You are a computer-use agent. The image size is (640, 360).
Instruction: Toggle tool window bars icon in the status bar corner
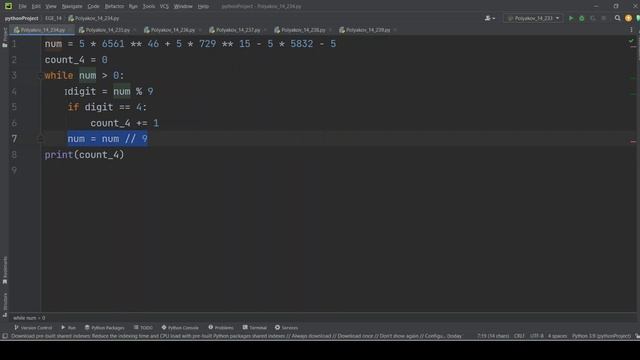5,336
